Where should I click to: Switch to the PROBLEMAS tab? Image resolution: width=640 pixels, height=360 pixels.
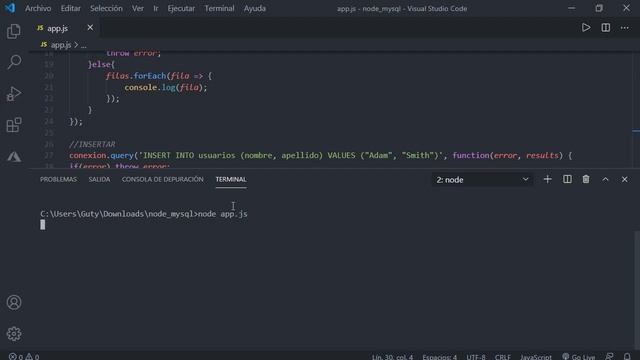pos(58,180)
